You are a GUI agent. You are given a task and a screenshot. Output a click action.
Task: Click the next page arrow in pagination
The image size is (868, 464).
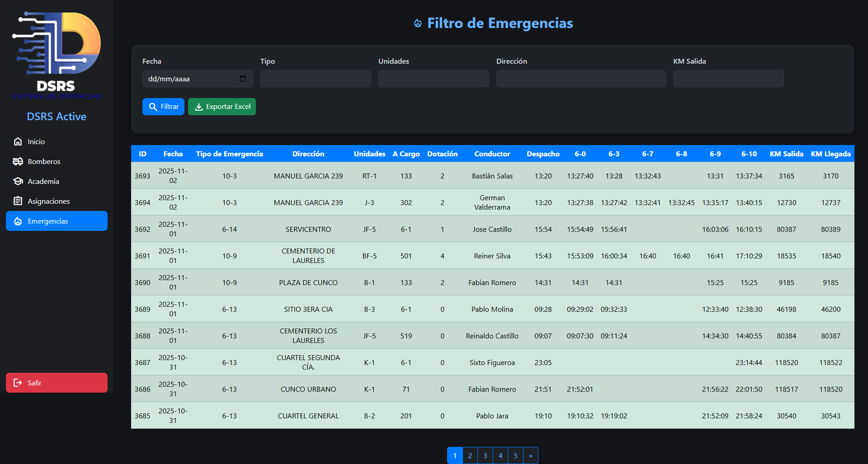click(530, 455)
